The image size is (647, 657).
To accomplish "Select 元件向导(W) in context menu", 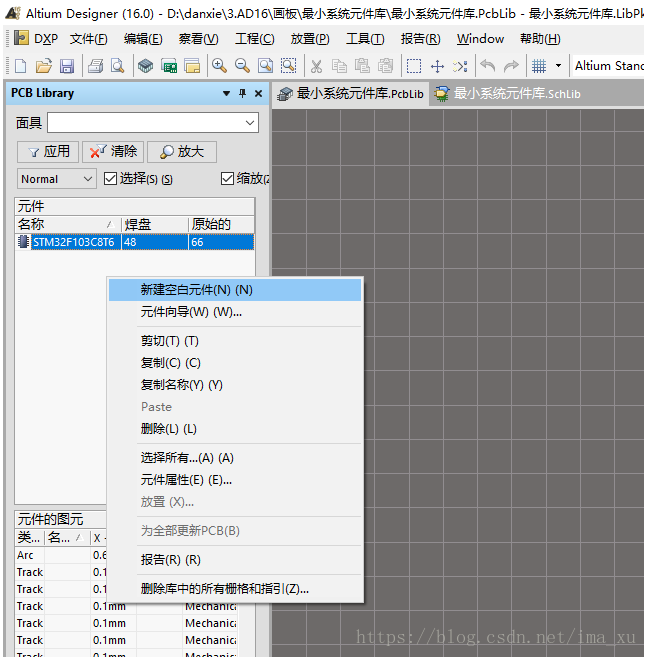I will pos(191,312).
